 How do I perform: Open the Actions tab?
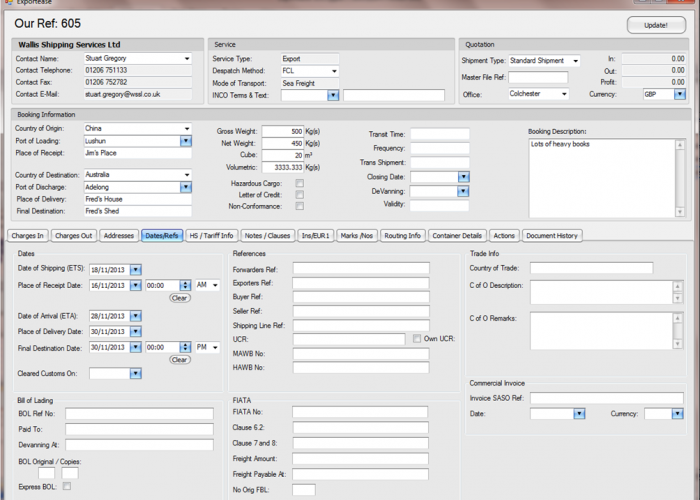tap(504, 236)
